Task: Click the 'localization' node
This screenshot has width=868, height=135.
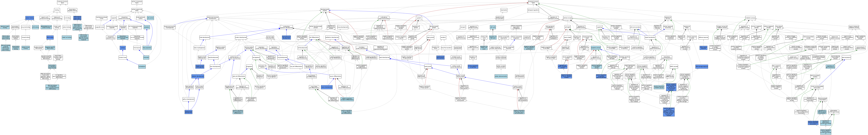Action: 504,10
